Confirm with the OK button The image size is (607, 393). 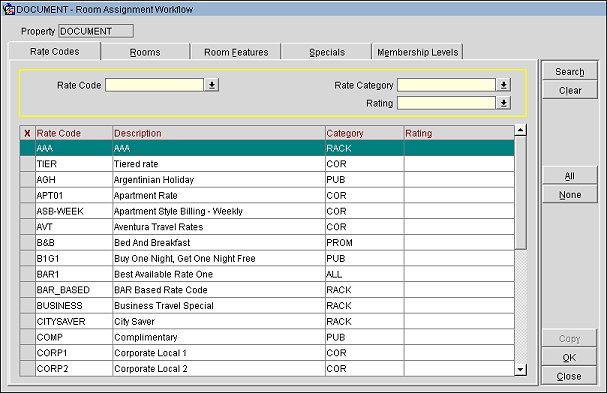569,357
